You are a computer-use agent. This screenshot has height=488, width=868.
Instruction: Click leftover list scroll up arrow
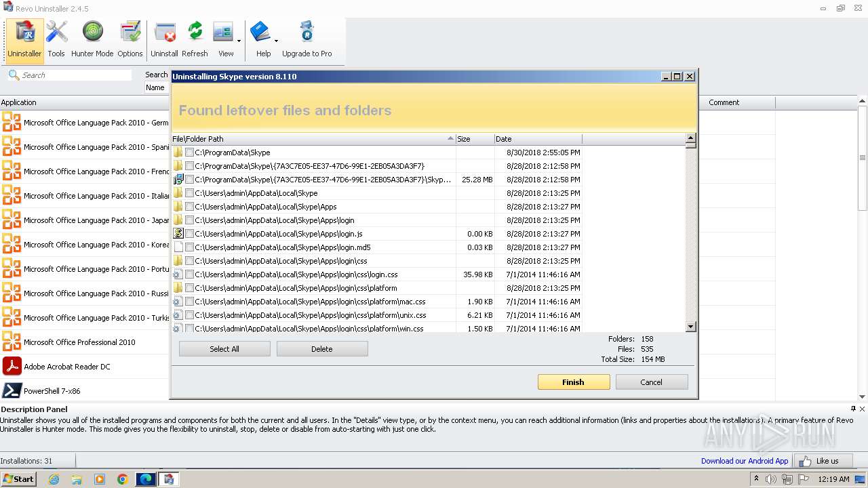pyautogui.click(x=691, y=139)
